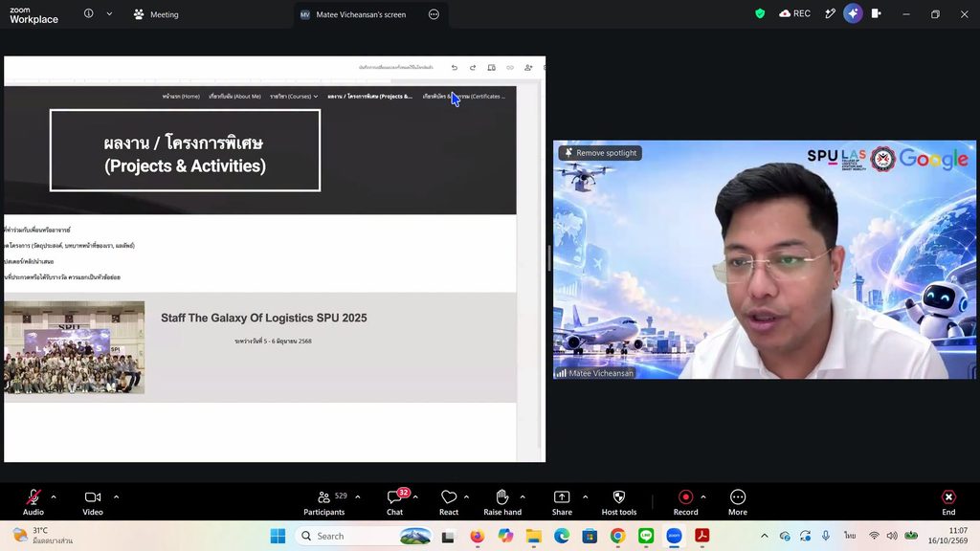Click Remove spotlight on the video
This screenshot has height=551, width=980.
(601, 152)
